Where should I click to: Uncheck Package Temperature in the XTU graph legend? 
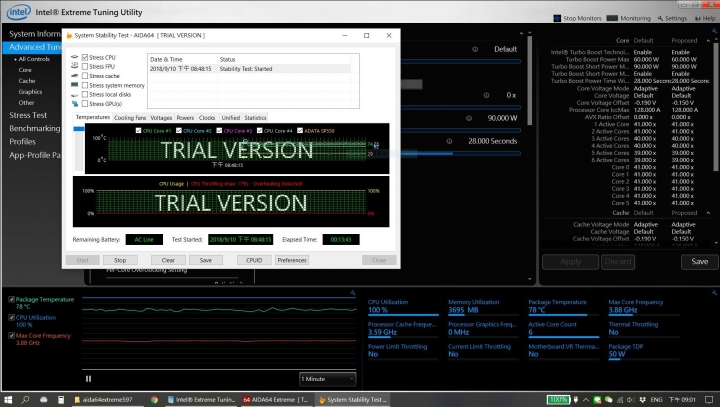point(11,300)
